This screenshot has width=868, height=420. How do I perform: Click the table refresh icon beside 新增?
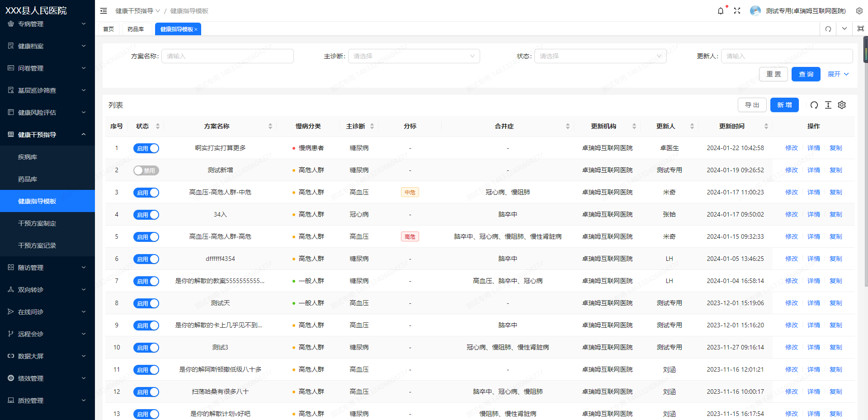[814, 105]
